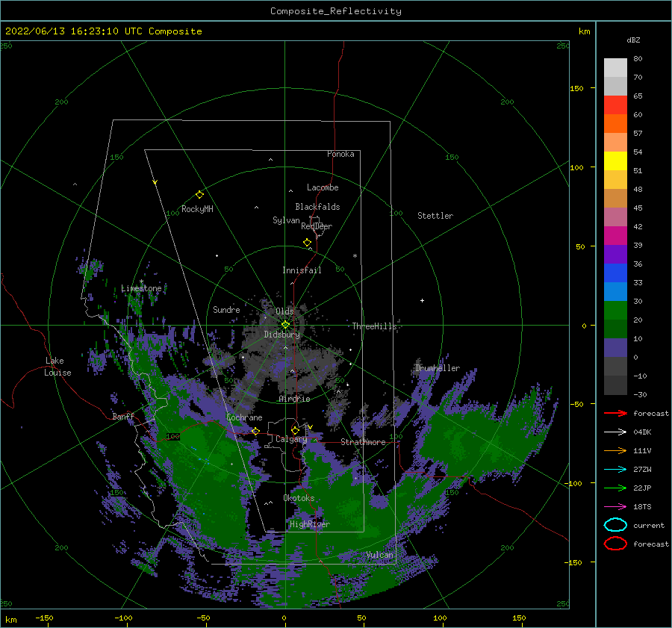This screenshot has height=628, width=672.
Task: Click the Stettler town label
Action: point(435,216)
